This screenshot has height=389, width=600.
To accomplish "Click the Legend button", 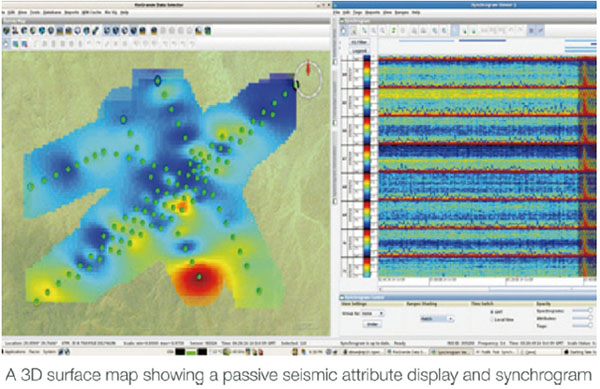I will [359, 50].
